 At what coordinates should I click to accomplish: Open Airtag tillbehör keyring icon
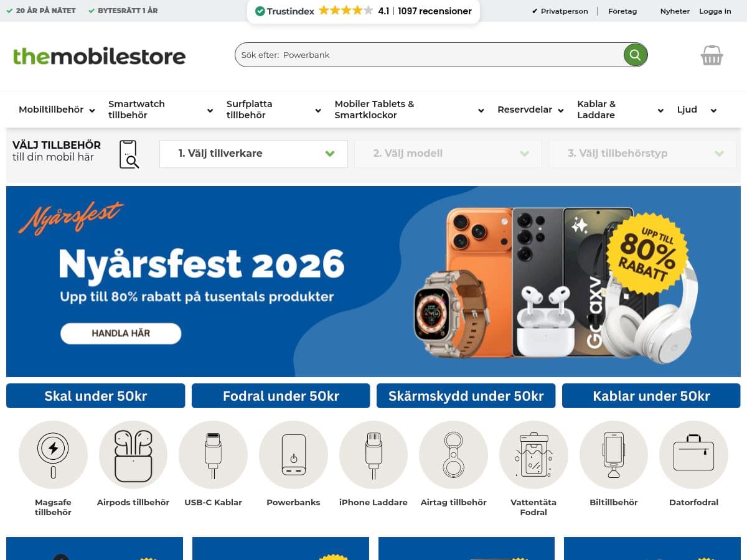click(x=453, y=455)
